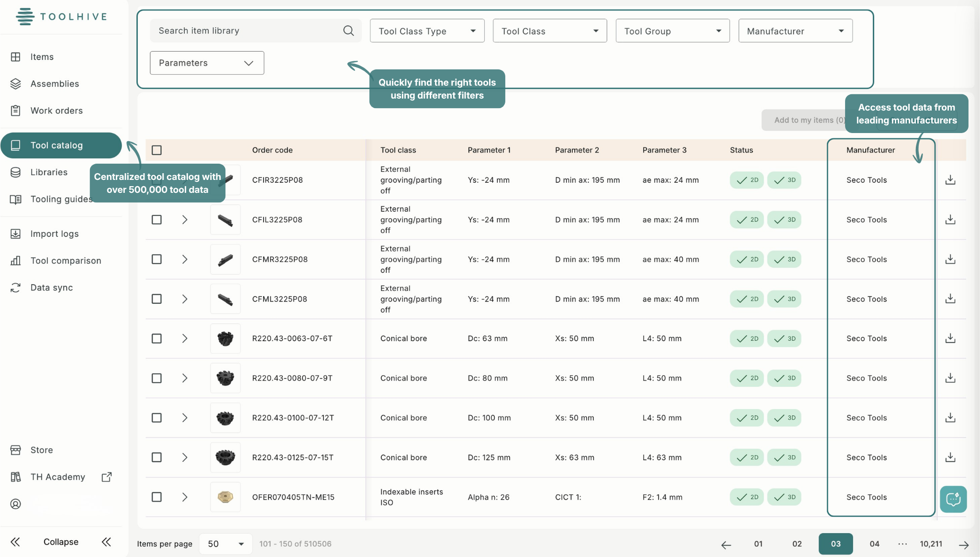
Task: Open the Tool Class Type dropdown
Action: tap(427, 31)
